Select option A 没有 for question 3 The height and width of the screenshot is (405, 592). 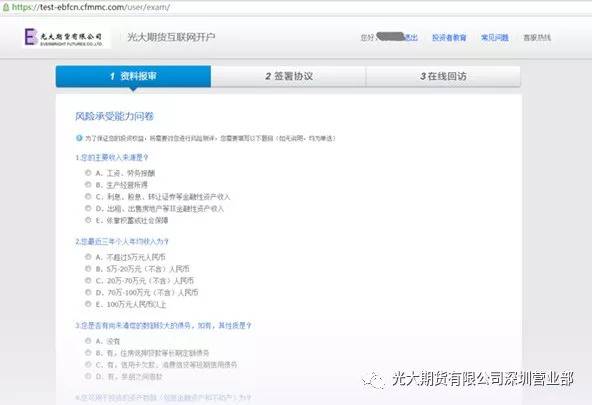[x=88, y=341]
